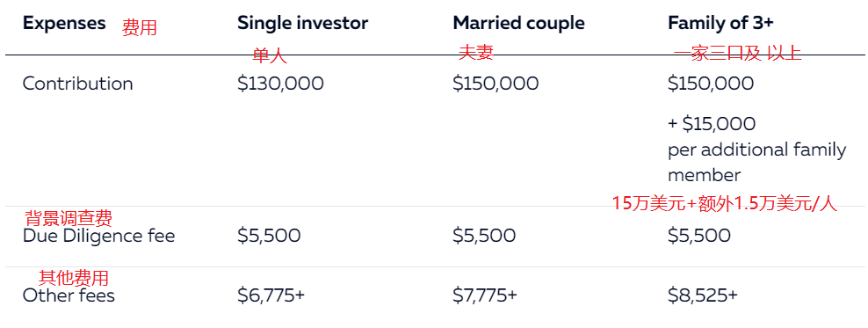Image resolution: width=868 pixels, height=328 pixels.
Task: Click the Family of 3+ header
Action: [720, 23]
